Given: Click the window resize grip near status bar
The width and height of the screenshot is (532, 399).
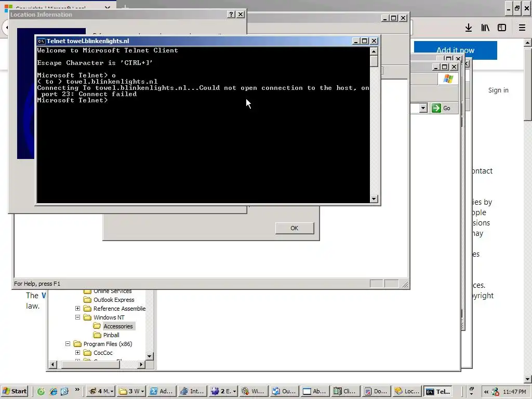Looking at the screenshot, I should [x=405, y=285].
